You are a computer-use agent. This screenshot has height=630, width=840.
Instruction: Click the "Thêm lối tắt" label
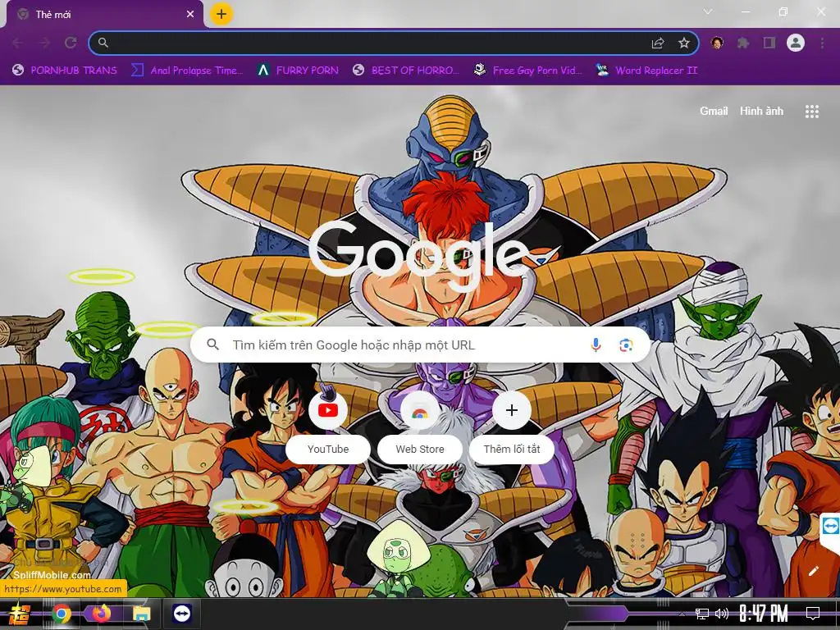(512, 449)
